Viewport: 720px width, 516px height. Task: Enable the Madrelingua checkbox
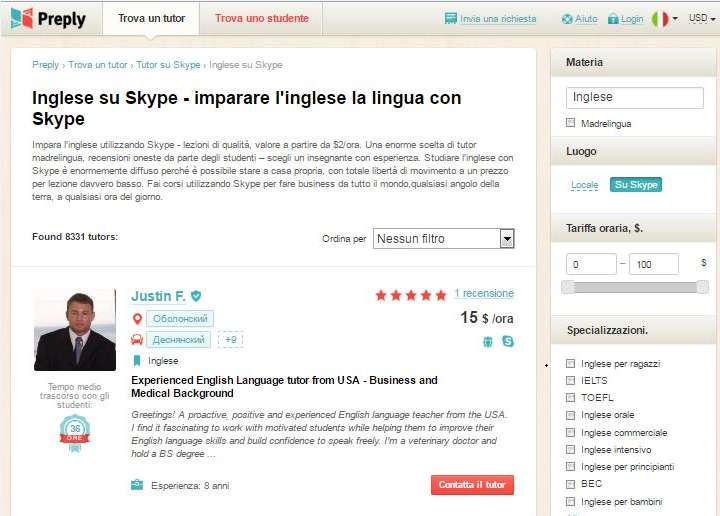point(571,123)
